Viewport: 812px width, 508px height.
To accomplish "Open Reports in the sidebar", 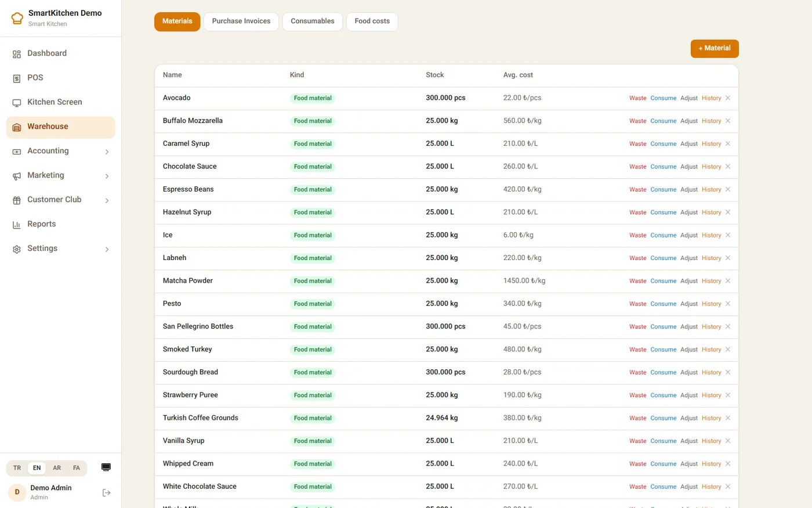I will coord(60,224).
